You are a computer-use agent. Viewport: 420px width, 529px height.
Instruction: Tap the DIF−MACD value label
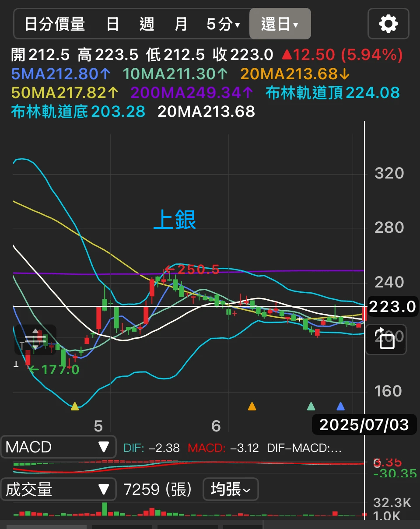(x=304, y=448)
